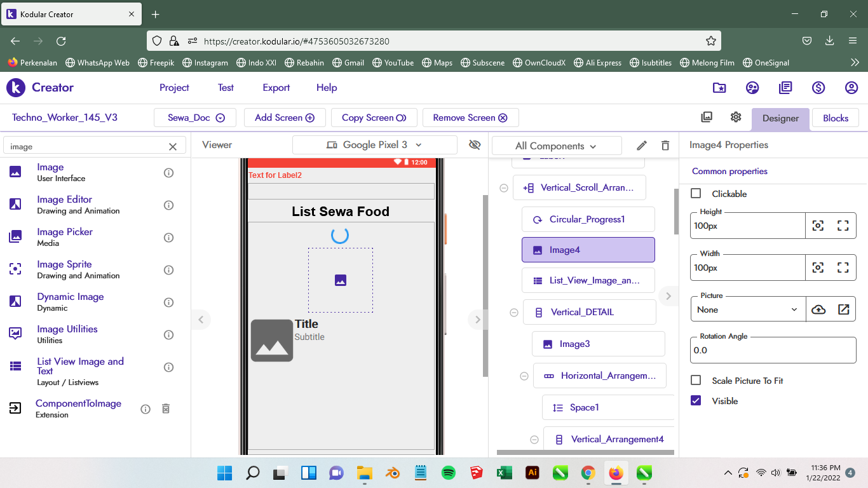Image resolution: width=868 pixels, height=488 pixels.
Task: Switch to the Blocks tab
Action: coord(835,118)
